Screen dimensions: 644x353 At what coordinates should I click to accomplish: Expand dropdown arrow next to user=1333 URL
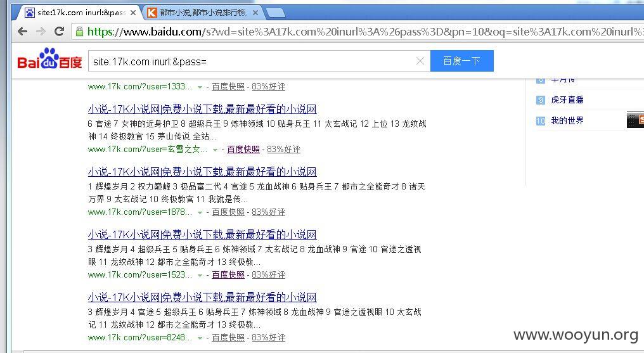point(200,87)
